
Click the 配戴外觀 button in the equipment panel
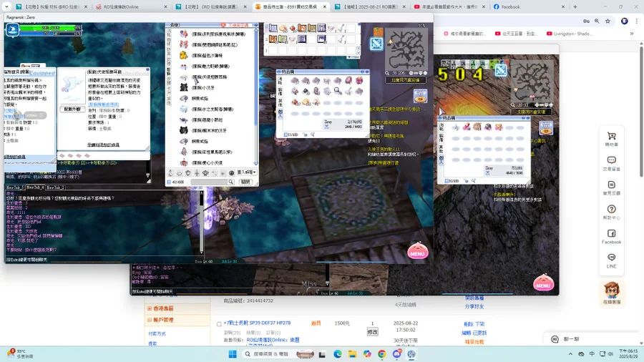(x=72, y=109)
